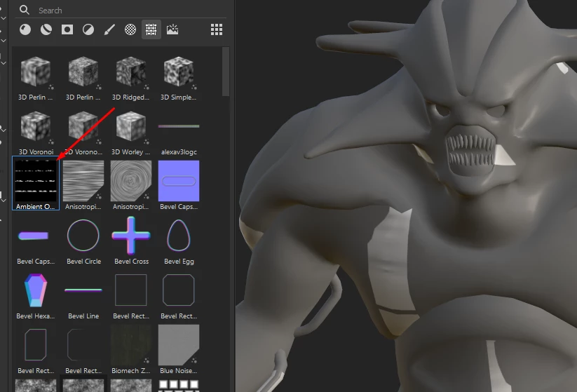Filter assets by environments landscape icon
This screenshot has width=577, height=392.
[172, 29]
